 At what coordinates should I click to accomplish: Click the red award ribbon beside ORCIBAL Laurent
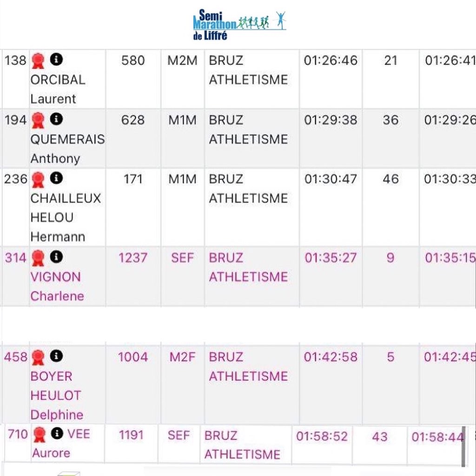(38, 60)
